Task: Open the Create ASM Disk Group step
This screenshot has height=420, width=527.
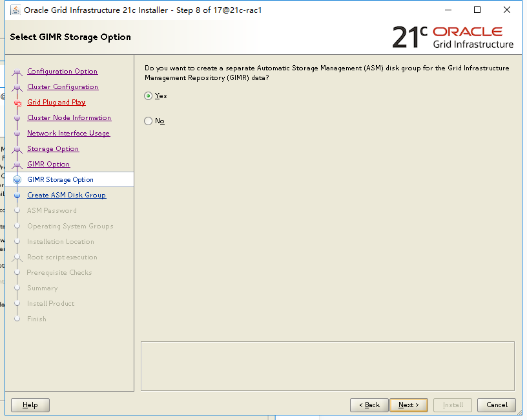Action: click(x=67, y=195)
